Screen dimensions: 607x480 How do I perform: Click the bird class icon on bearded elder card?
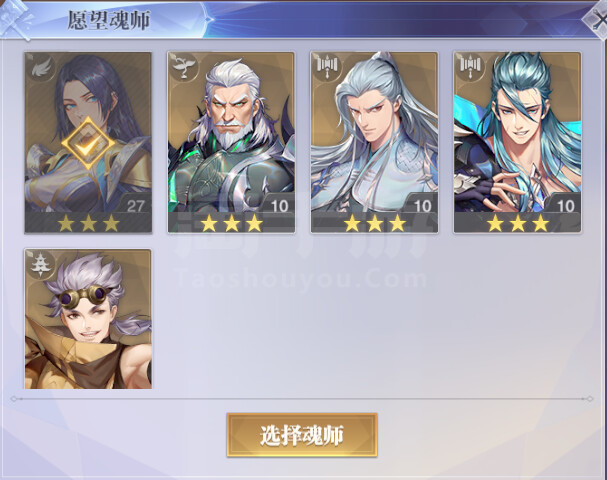(183, 67)
